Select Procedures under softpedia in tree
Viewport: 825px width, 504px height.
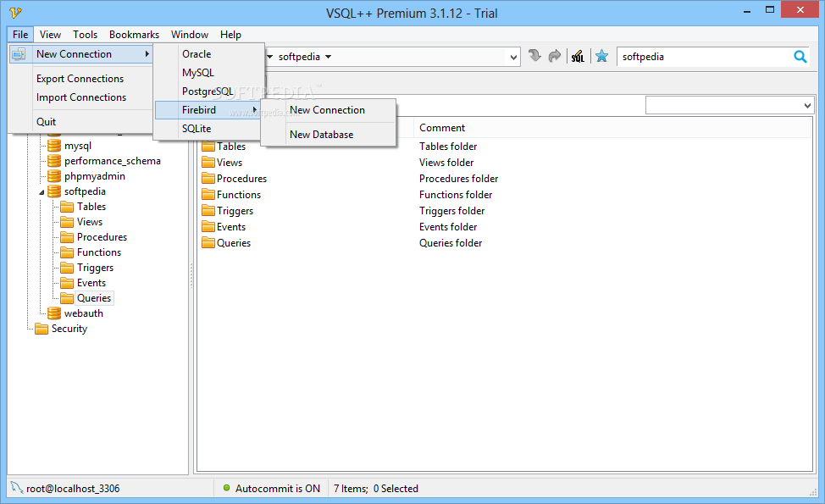point(102,237)
